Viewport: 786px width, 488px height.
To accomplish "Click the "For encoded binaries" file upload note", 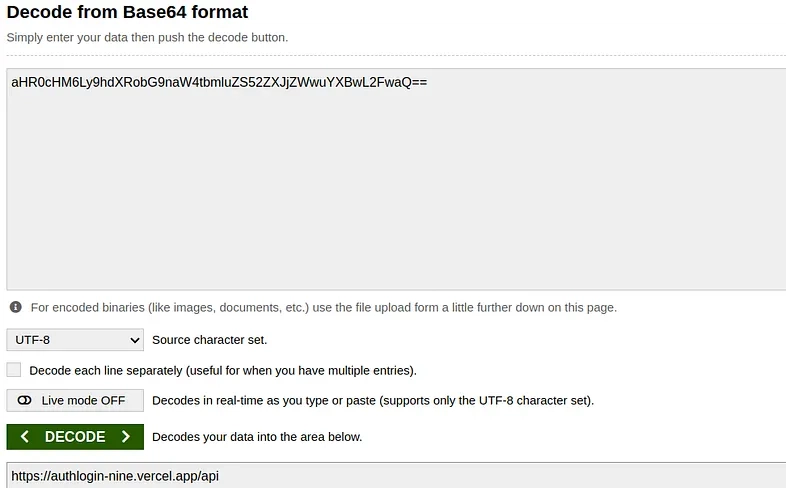I will [x=323, y=307].
